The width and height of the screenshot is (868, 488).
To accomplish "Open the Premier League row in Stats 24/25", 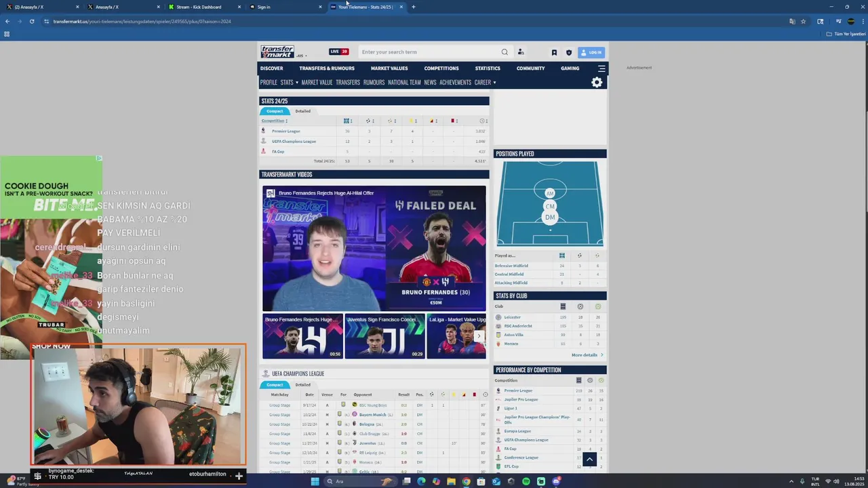I will click(x=285, y=131).
